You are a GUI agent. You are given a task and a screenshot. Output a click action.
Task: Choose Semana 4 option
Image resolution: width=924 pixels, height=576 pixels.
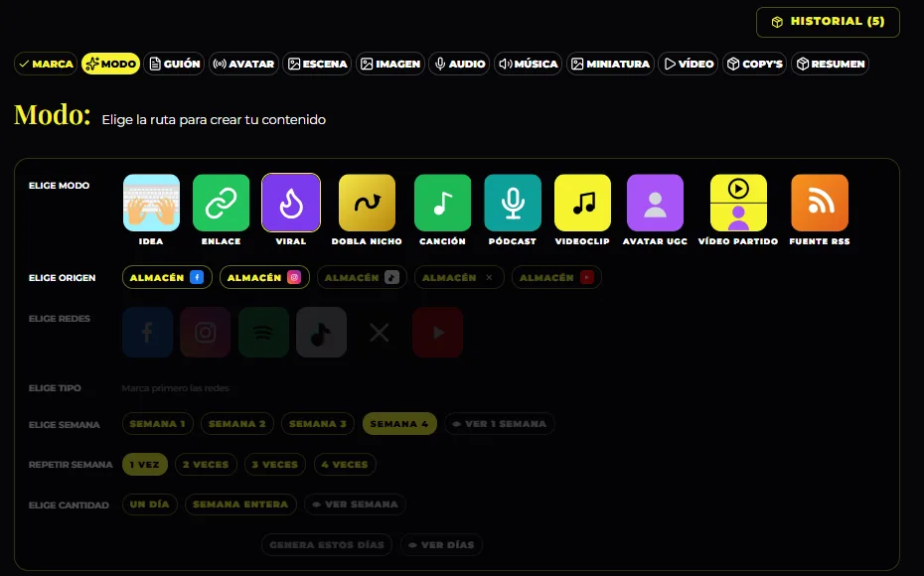[x=399, y=424]
